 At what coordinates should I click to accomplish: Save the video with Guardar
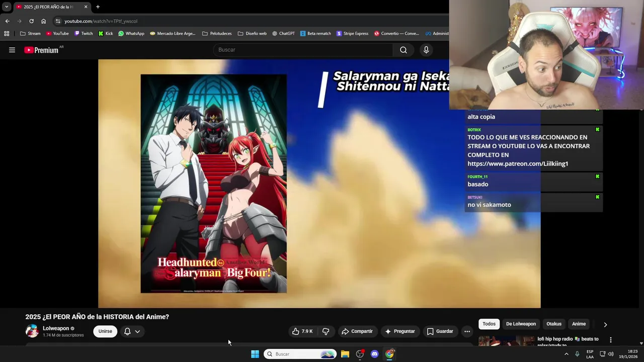[x=440, y=331]
